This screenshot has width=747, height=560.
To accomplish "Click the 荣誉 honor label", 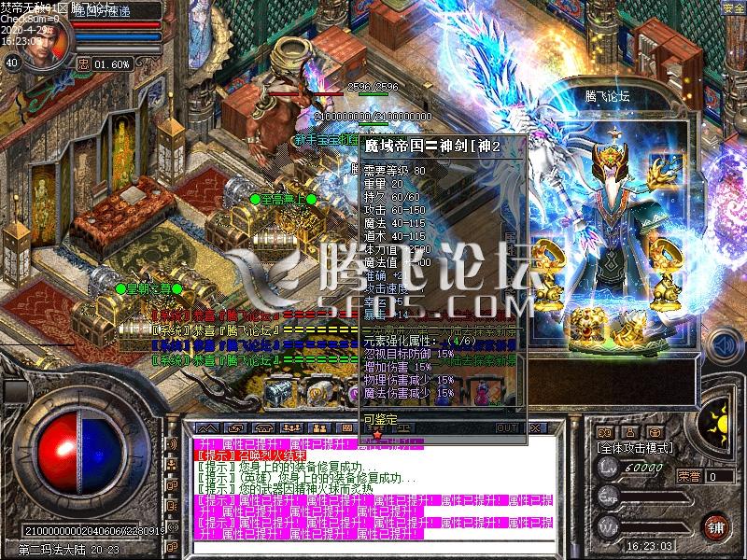I will pyautogui.click(x=689, y=476).
